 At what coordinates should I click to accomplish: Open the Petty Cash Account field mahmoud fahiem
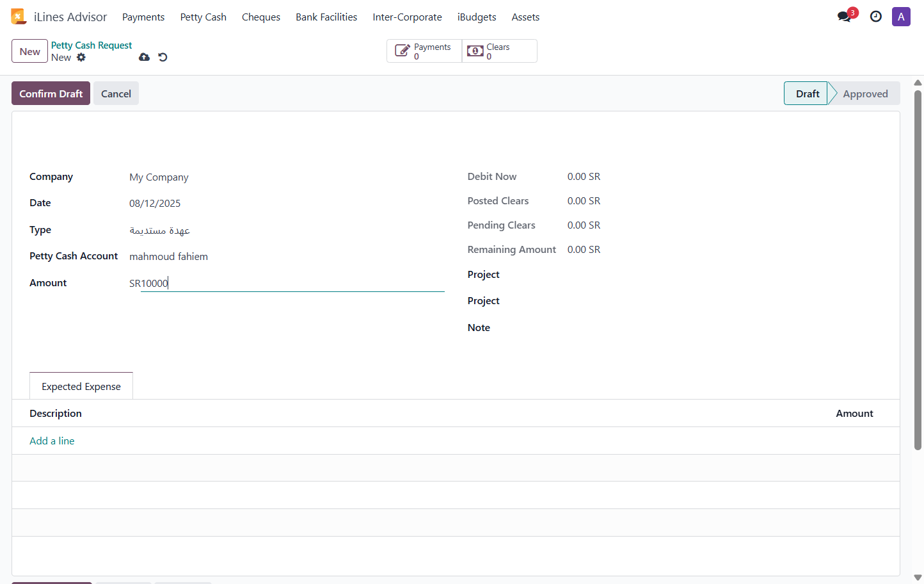point(287,257)
